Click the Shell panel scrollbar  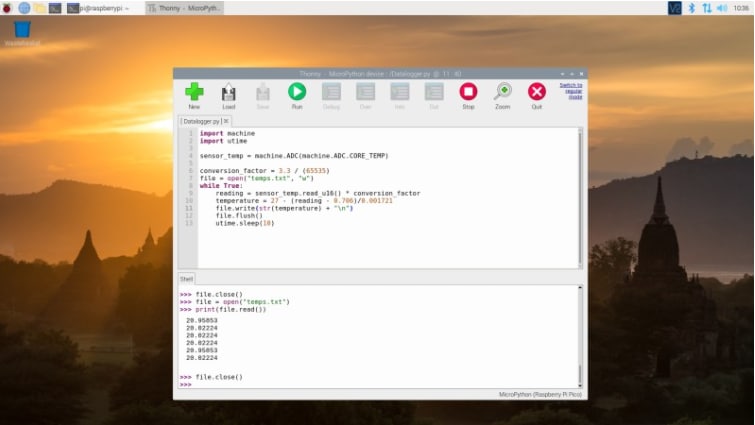[580, 337]
